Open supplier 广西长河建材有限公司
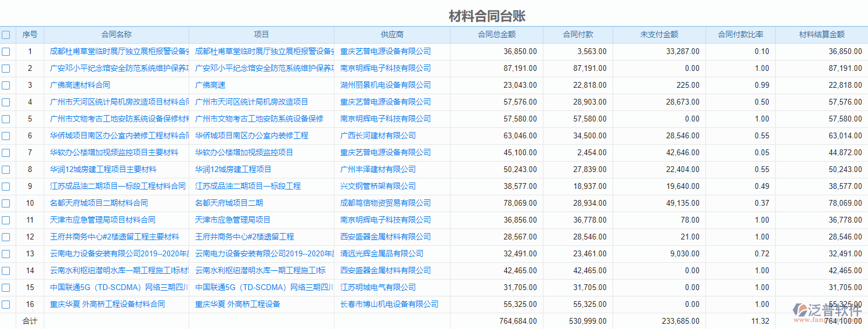The height and width of the screenshot is (329, 868). coord(378,136)
